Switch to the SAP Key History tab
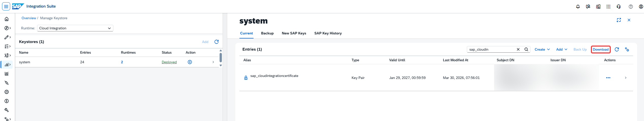Screen dimensions: 644x121 coord(328,33)
